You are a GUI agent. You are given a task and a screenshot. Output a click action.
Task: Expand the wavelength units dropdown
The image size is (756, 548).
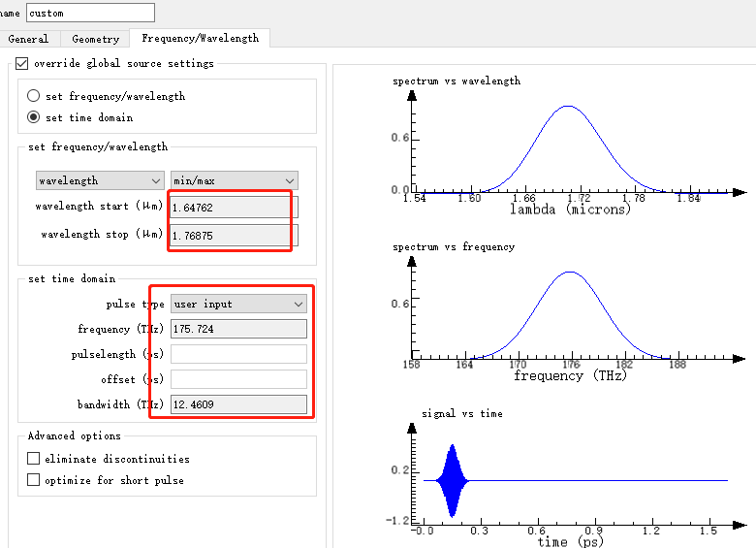pyautogui.click(x=99, y=180)
